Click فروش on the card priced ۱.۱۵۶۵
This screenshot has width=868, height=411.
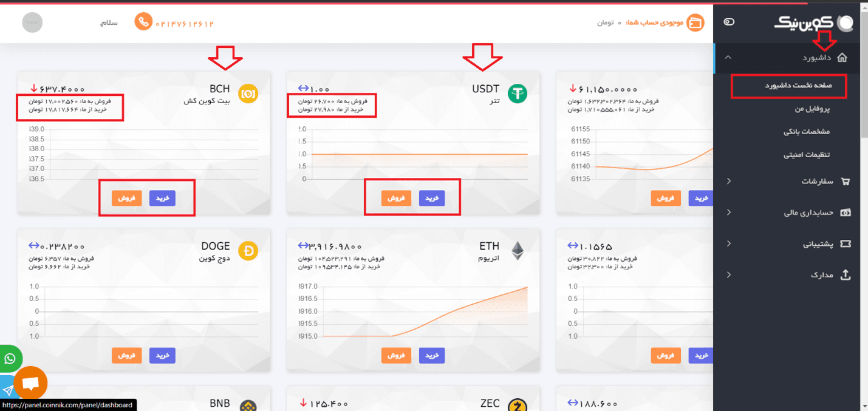click(666, 355)
